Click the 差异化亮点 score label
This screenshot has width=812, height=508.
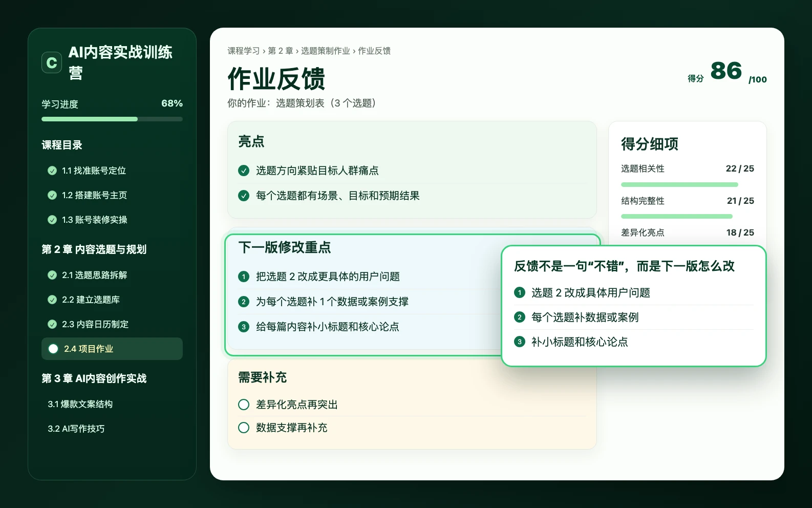point(643,232)
